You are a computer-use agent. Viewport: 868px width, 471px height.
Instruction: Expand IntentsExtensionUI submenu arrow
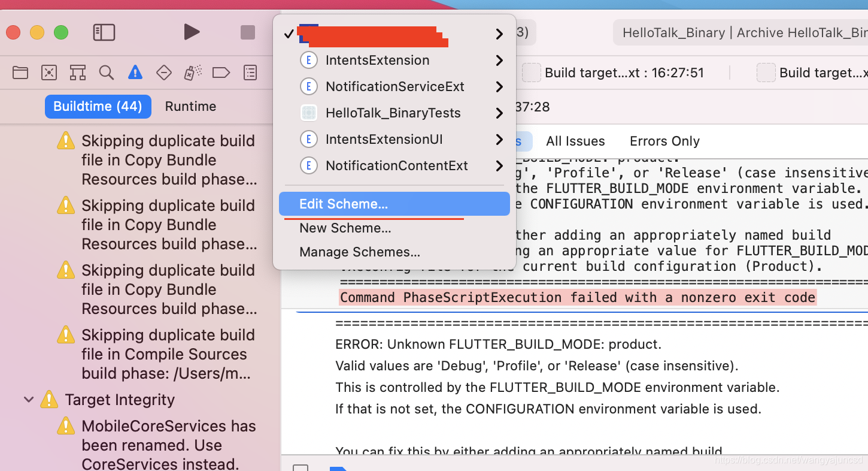(x=499, y=140)
